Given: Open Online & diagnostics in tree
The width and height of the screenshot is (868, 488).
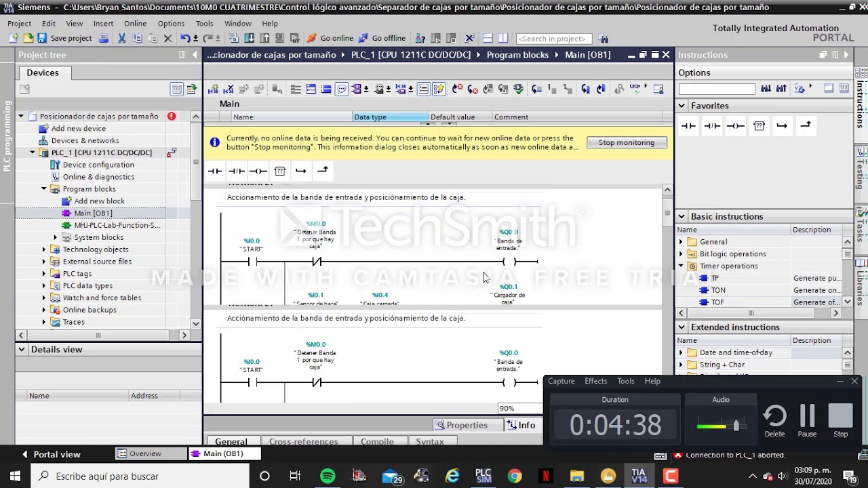Looking at the screenshot, I should tap(98, 177).
